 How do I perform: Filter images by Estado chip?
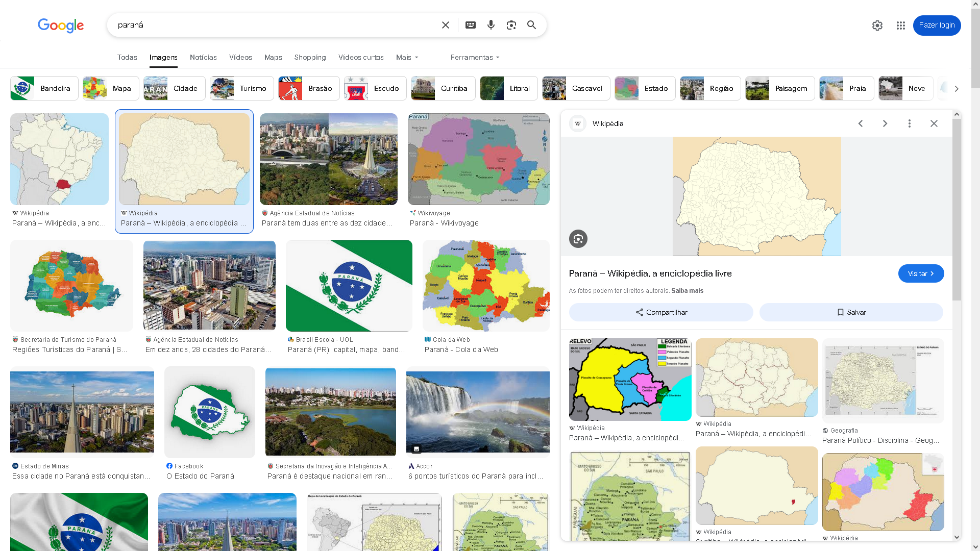click(x=645, y=88)
